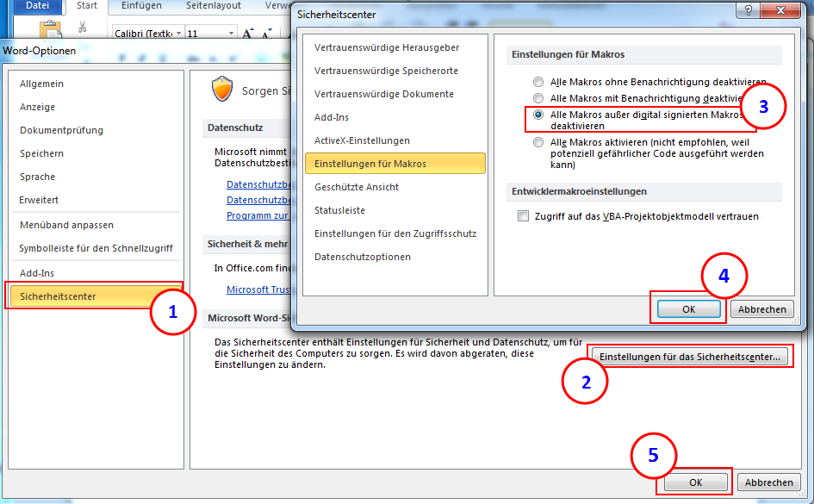Select 'Alle Makros ohne Benachrichtigung deaktivieren'

click(x=539, y=83)
